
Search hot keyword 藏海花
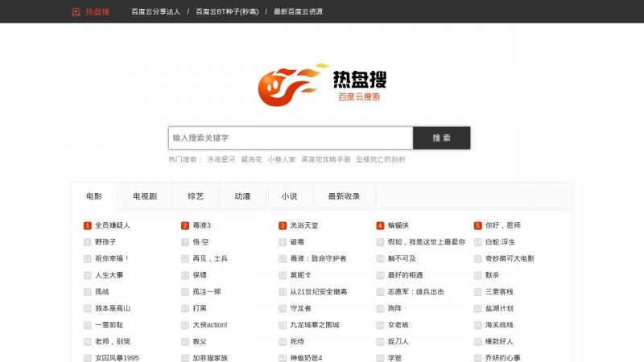251,159
